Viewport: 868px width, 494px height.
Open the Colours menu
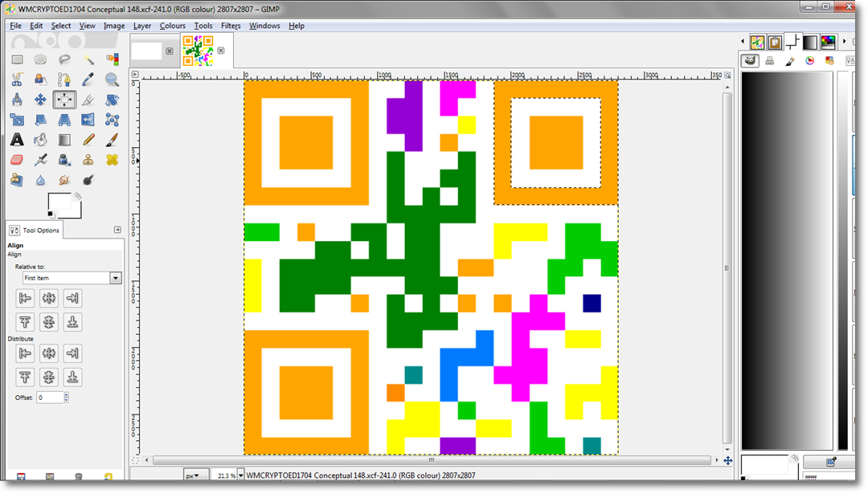coord(172,26)
